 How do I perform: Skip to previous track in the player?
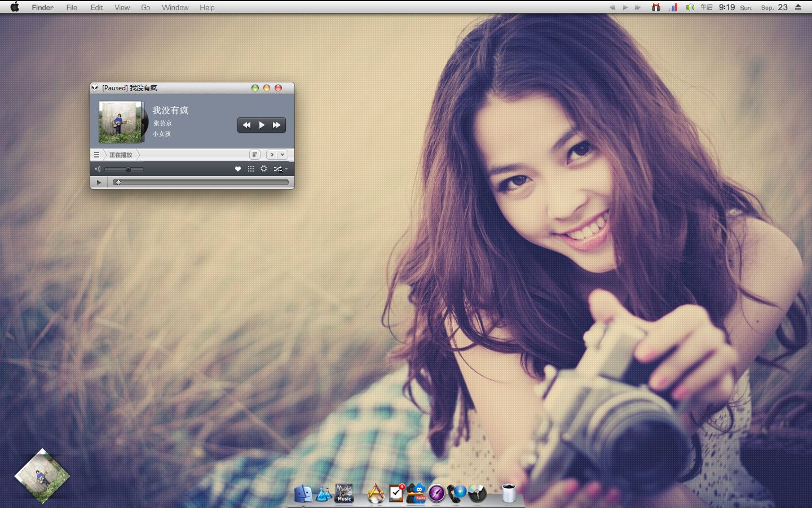coord(246,125)
